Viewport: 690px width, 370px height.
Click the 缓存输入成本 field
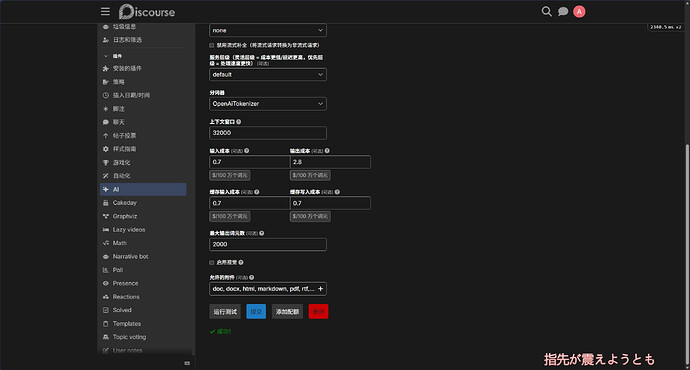click(249, 203)
